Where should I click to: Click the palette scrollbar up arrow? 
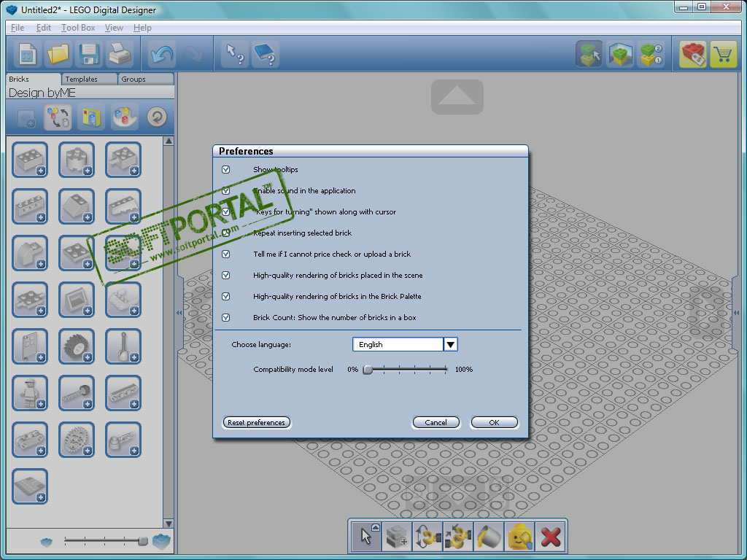tap(169, 141)
